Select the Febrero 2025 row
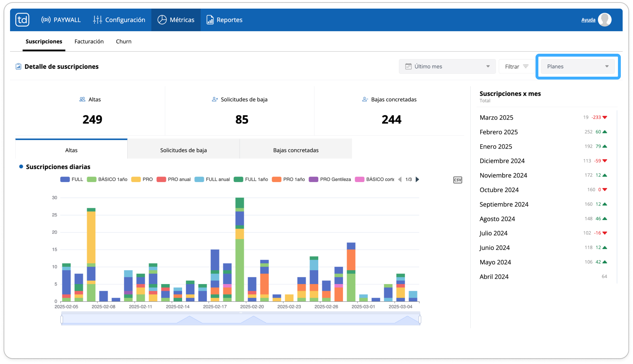 (x=543, y=132)
